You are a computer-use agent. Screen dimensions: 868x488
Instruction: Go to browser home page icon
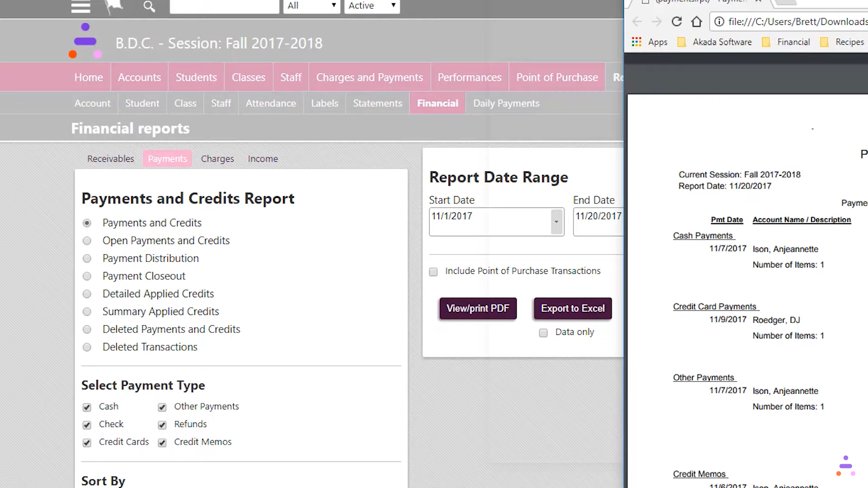click(697, 22)
